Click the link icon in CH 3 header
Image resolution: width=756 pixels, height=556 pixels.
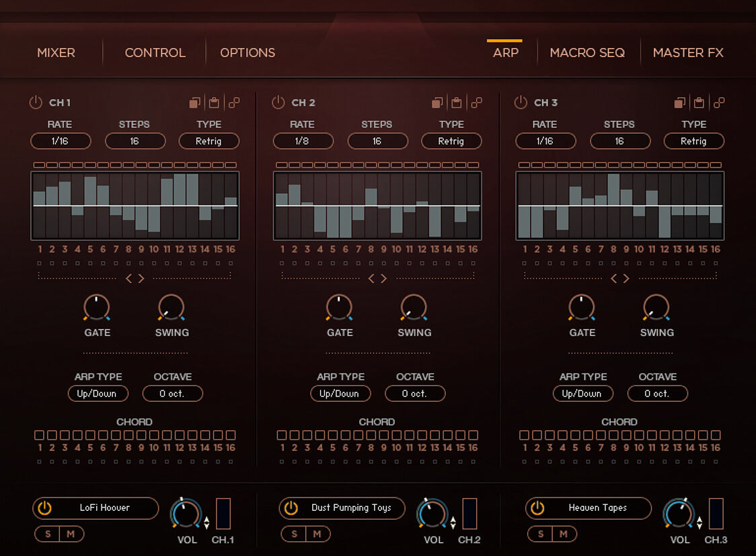719,103
